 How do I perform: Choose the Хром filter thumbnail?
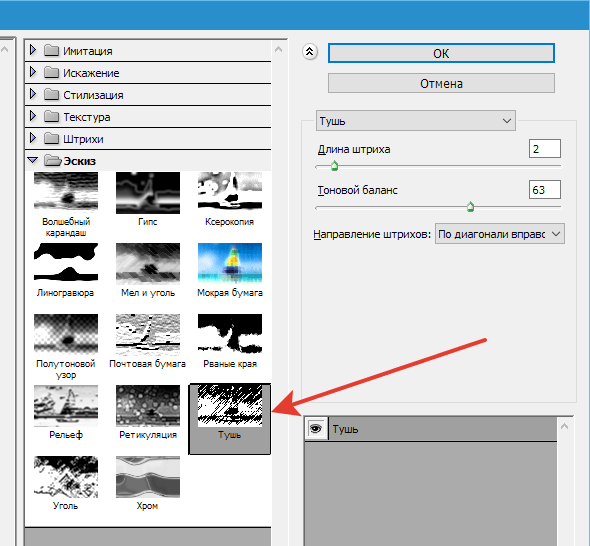[148, 477]
